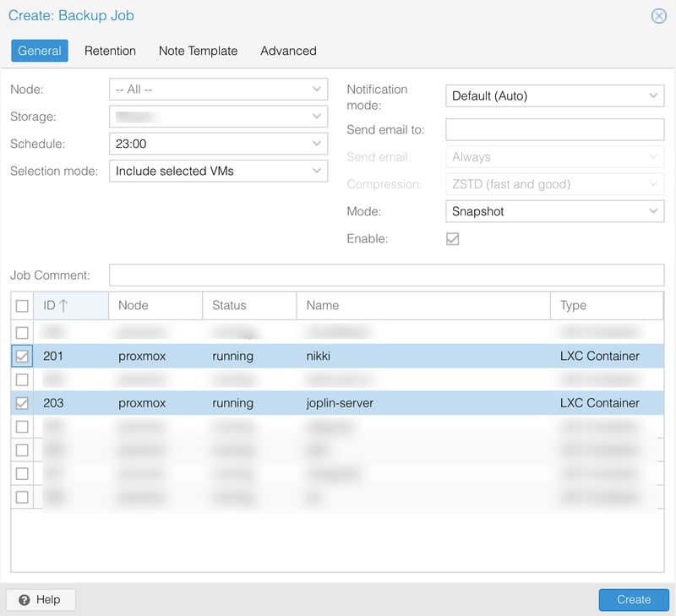Click into the Job Comment field
This screenshot has height=616, width=676.
(386, 275)
